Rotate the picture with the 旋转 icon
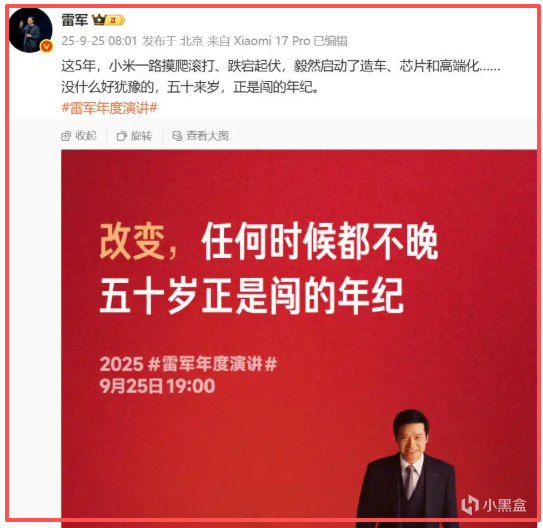The image size is (543, 528). click(x=122, y=136)
